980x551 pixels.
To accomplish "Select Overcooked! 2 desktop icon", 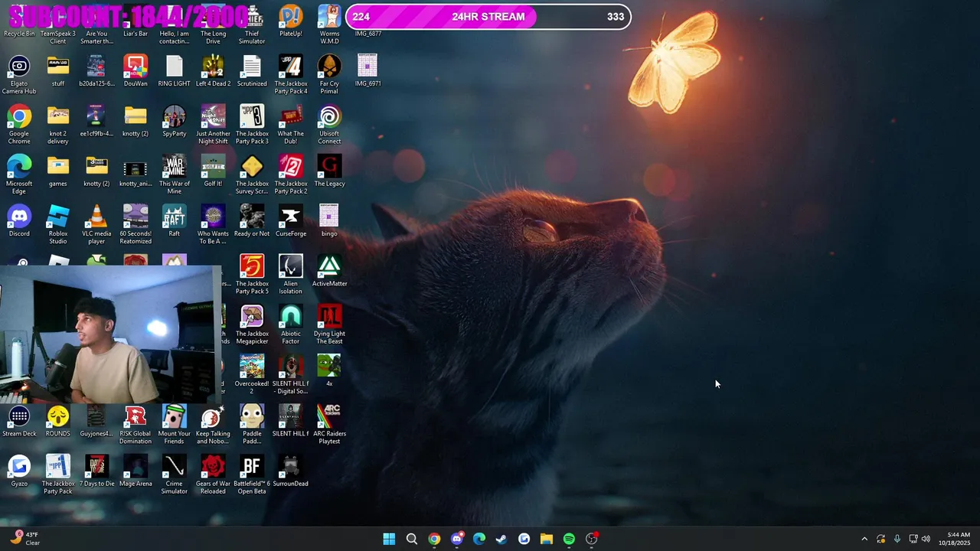I will coord(252,374).
